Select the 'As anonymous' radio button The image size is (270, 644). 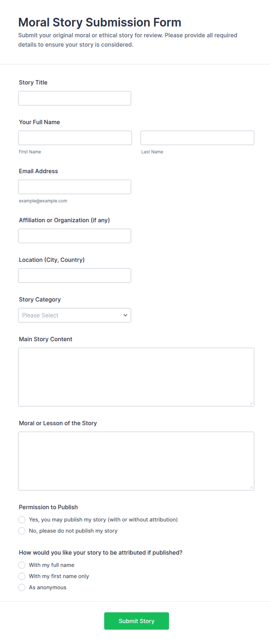tap(22, 587)
